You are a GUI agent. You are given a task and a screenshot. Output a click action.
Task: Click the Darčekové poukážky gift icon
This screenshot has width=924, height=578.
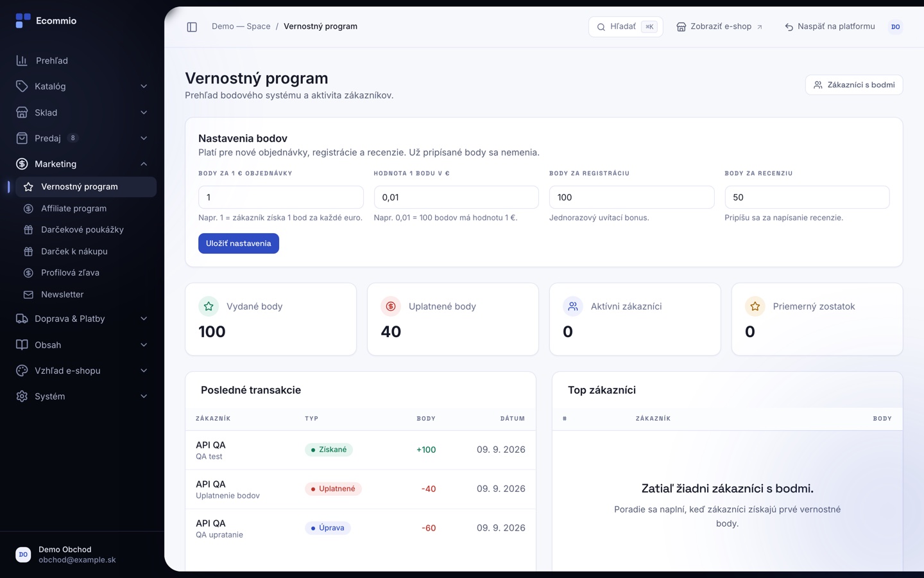28,230
